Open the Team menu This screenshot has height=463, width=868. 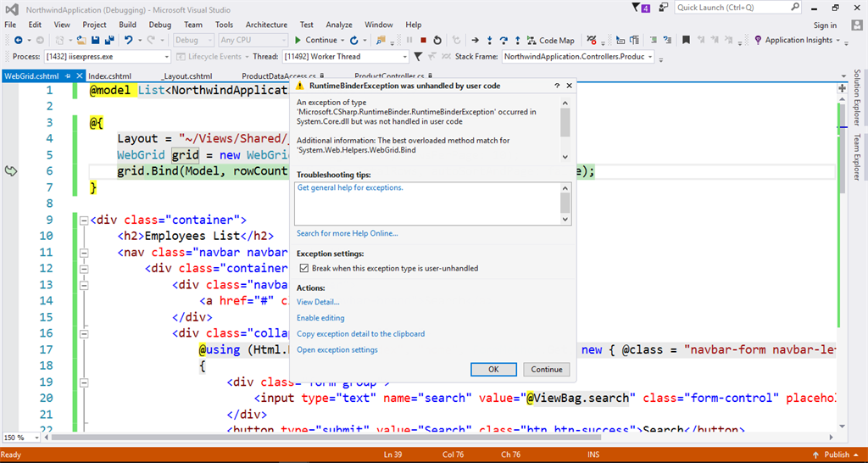coord(193,25)
